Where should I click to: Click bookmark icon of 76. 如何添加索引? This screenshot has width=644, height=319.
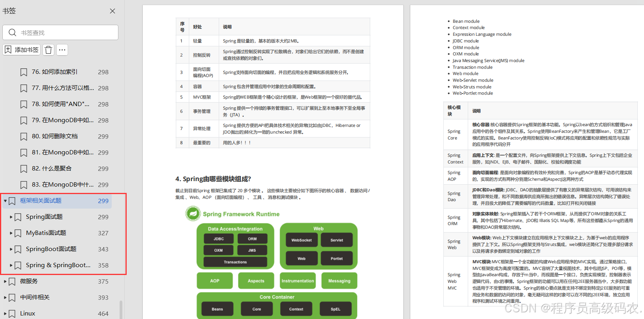[24, 72]
